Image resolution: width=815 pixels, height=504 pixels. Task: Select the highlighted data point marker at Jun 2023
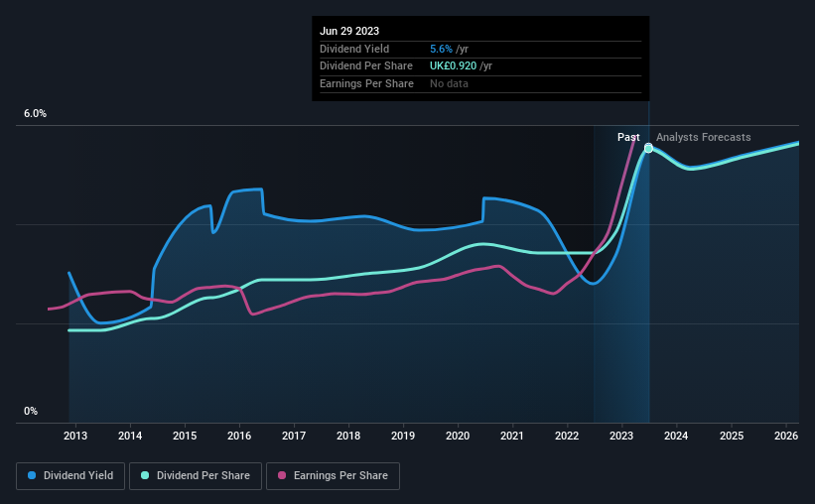coord(648,149)
